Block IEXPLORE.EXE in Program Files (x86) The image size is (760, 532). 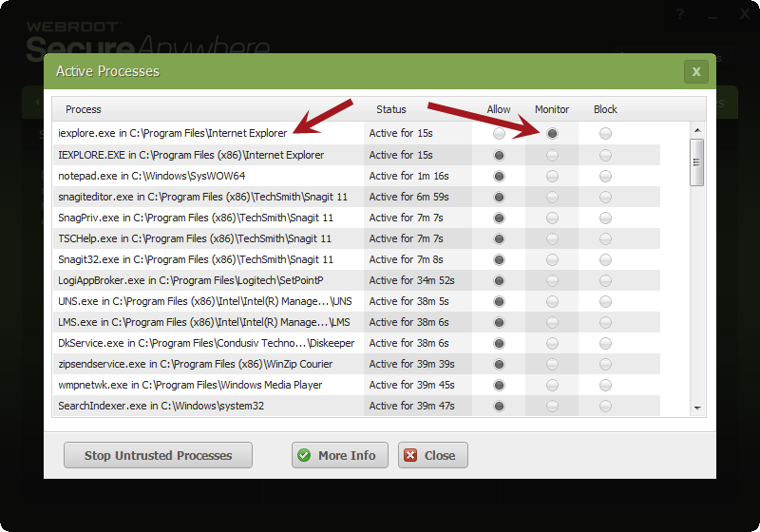coord(605,155)
